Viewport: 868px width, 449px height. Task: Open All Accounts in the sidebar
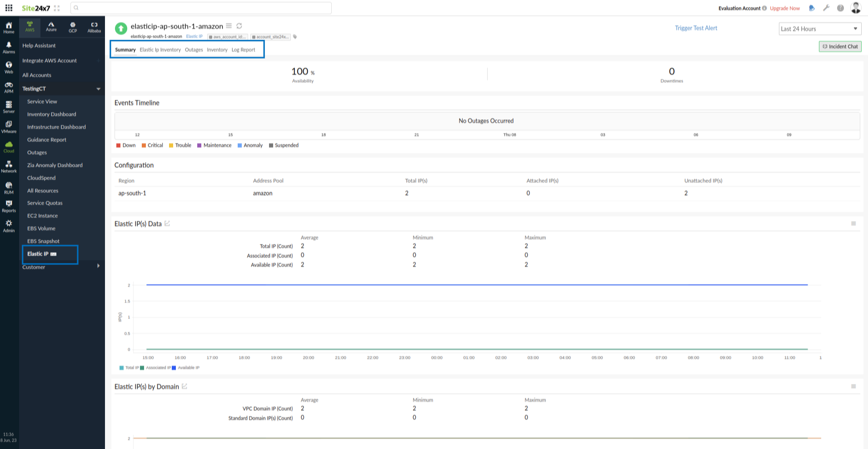pyautogui.click(x=37, y=75)
